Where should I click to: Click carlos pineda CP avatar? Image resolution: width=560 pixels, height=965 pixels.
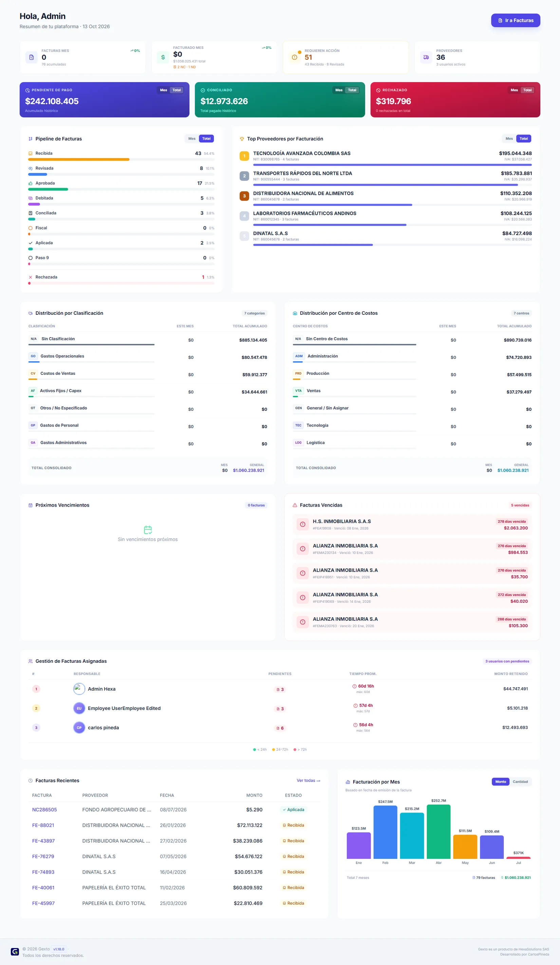coord(79,728)
